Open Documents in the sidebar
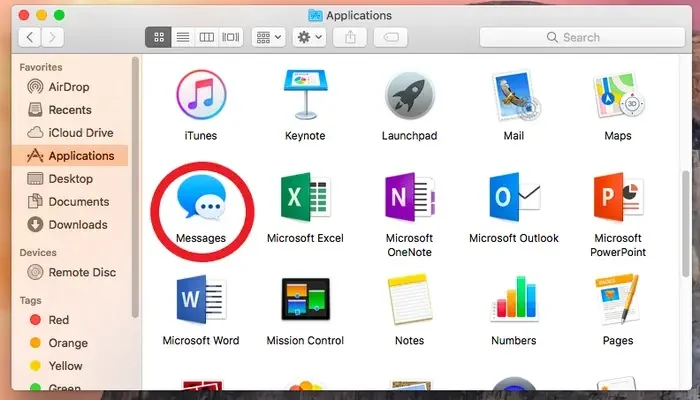Viewport: 700px width, 400px height. (x=70, y=201)
